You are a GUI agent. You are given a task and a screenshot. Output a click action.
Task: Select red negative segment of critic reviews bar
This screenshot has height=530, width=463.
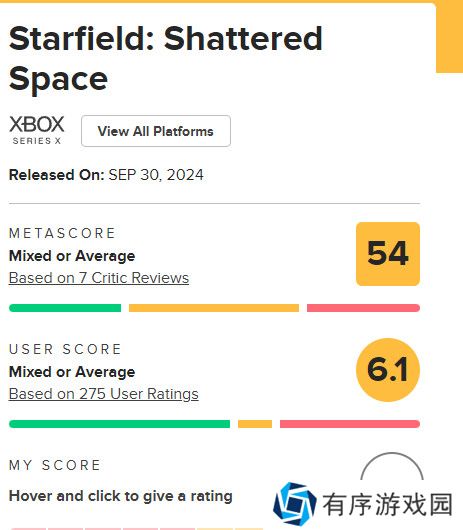tap(363, 308)
